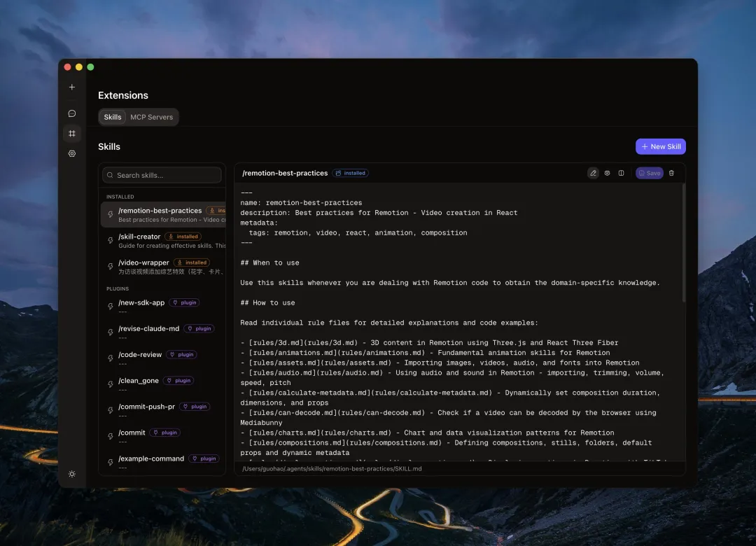Click the pencil edit mode icon
Image resolution: width=756 pixels, height=546 pixels.
pos(593,173)
